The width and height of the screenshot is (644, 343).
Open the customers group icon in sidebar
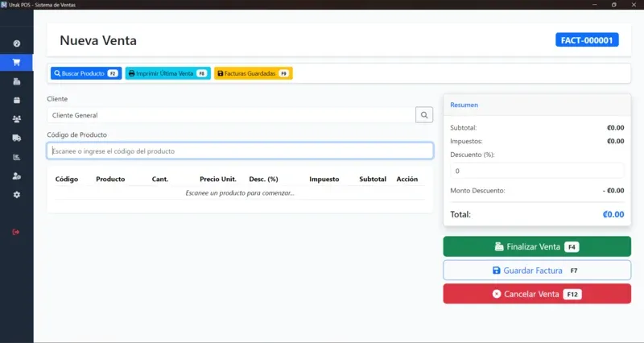[x=16, y=119]
